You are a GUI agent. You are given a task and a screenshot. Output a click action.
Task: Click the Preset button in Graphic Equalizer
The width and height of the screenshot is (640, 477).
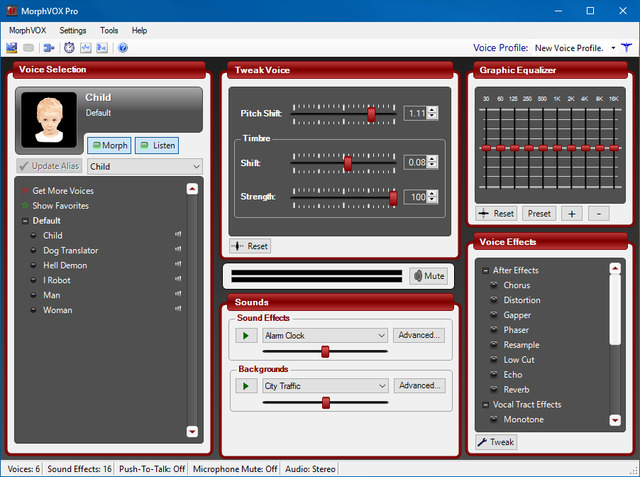pos(539,213)
